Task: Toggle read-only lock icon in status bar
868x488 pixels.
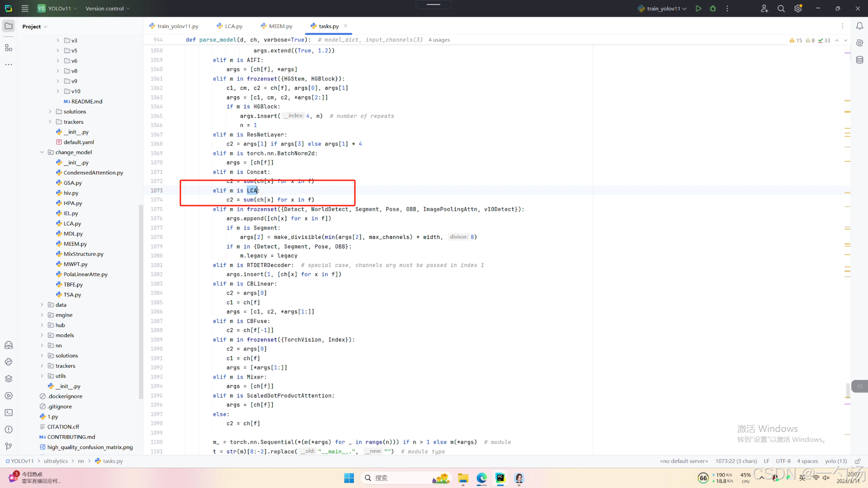Action: (857, 461)
